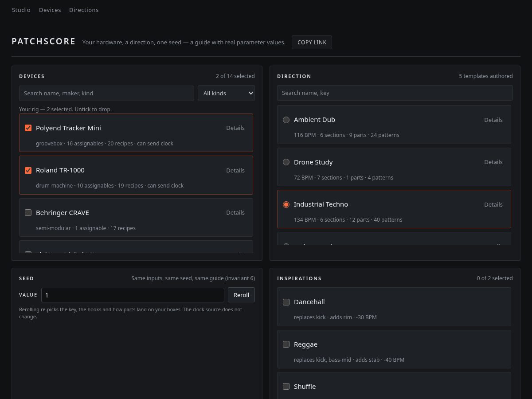Click 'replaces kick, bass-mid · adds stab' text
The height and width of the screenshot is (399, 532).
(349, 360)
